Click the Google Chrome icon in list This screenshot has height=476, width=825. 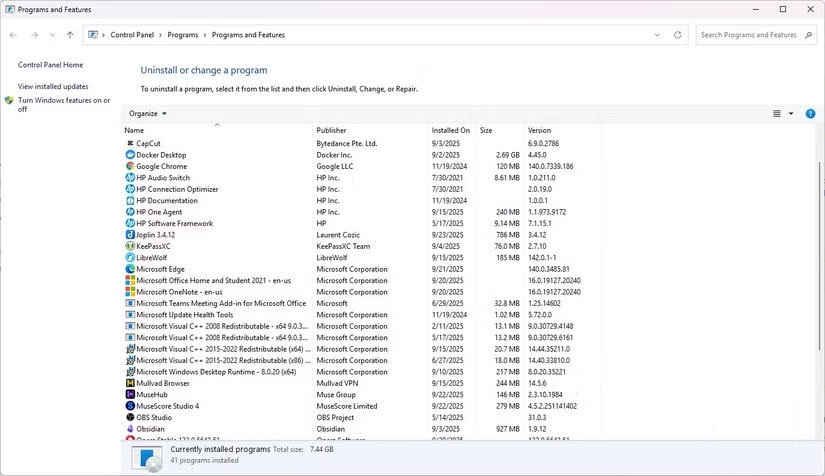pyautogui.click(x=130, y=166)
